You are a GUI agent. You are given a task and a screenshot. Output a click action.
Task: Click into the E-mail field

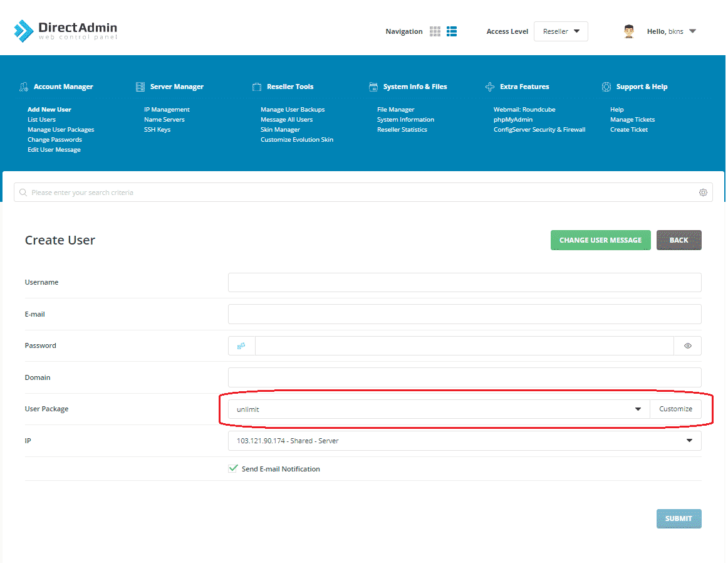[x=464, y=314]
